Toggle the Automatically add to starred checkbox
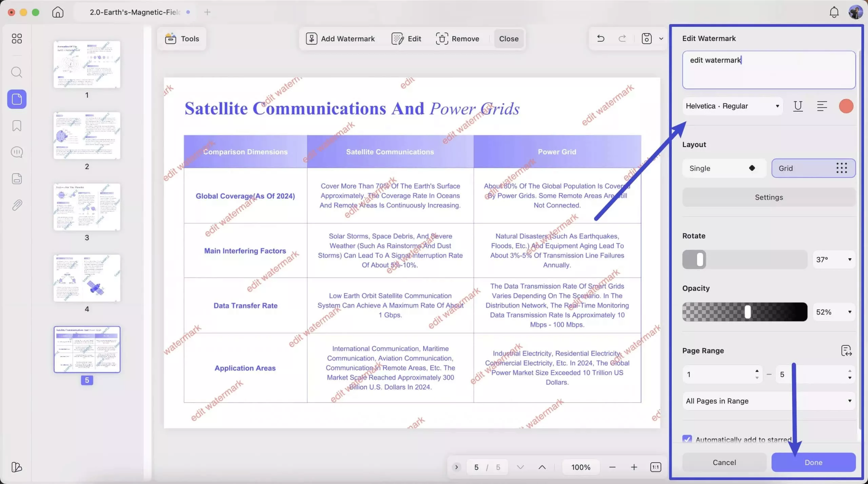 pos(687,439)
